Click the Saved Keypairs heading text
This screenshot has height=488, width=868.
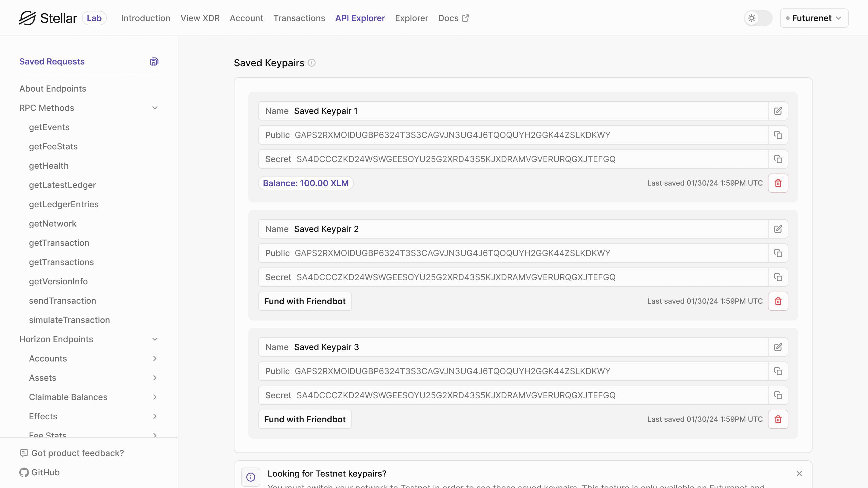tap(269, 63)
